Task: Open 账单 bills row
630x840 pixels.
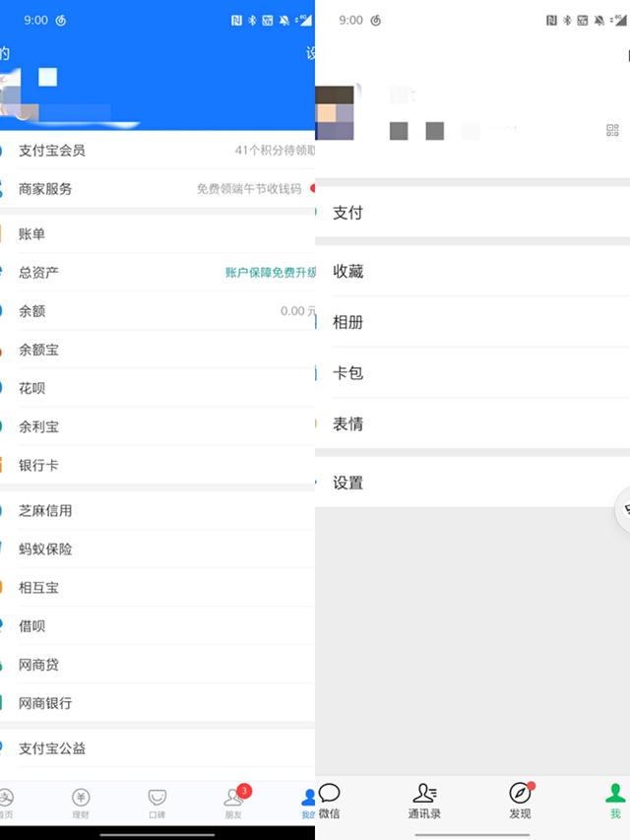Action: coord(157,233)
